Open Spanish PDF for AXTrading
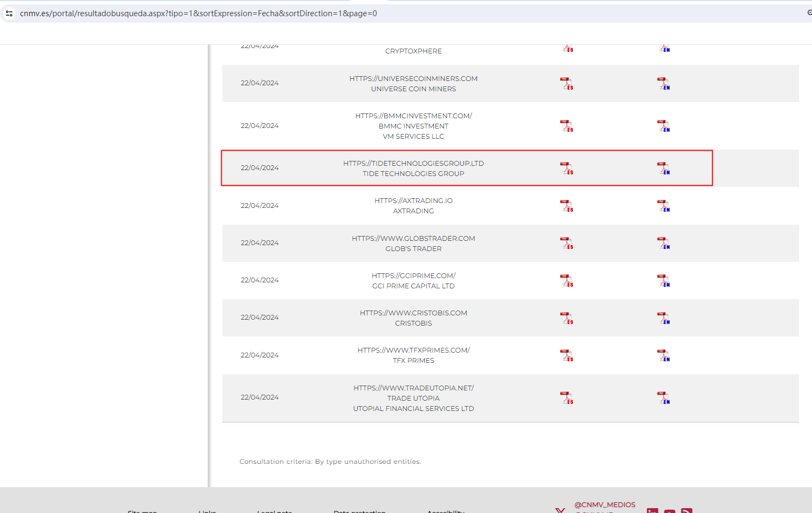This screenshot has height=513, width=812. tap(566, 206)
